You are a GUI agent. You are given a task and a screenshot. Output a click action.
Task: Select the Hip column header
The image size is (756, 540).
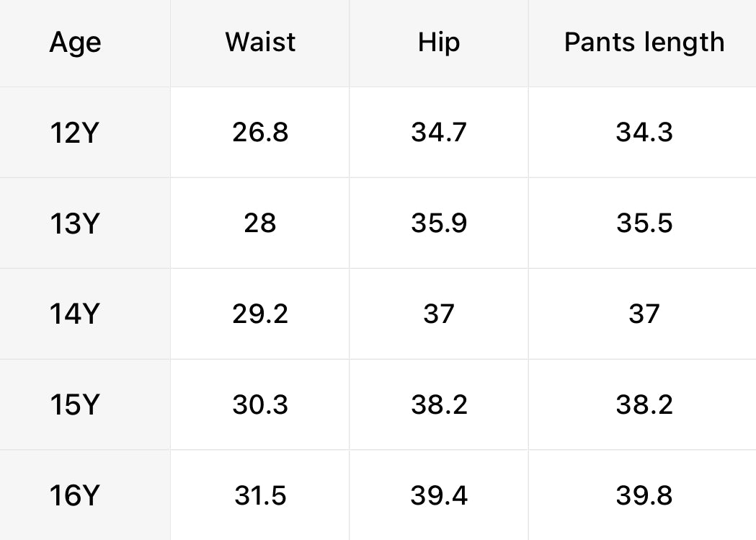pos(439,43)
